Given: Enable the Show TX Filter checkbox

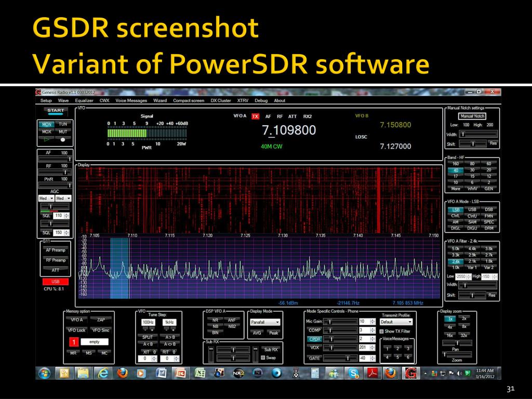Looking at the screenshot, I should [x=382, y=331].
